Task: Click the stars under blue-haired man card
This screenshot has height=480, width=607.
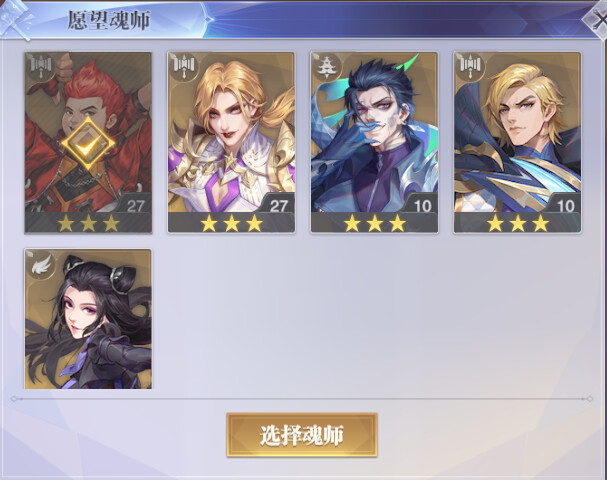Action: point(374,223)
